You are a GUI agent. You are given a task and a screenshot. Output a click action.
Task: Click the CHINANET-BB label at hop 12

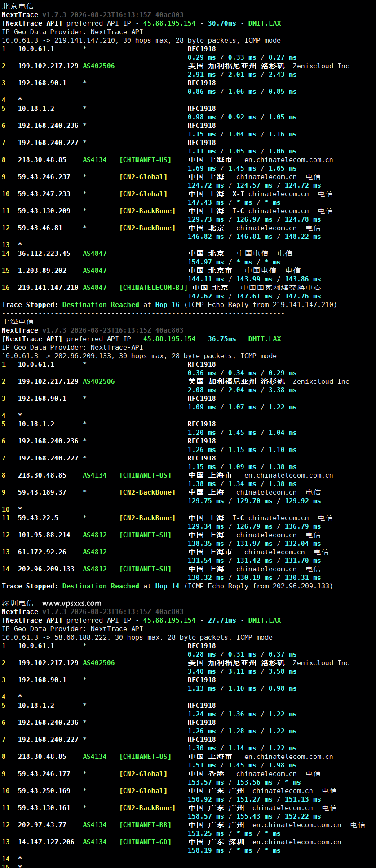146,825
